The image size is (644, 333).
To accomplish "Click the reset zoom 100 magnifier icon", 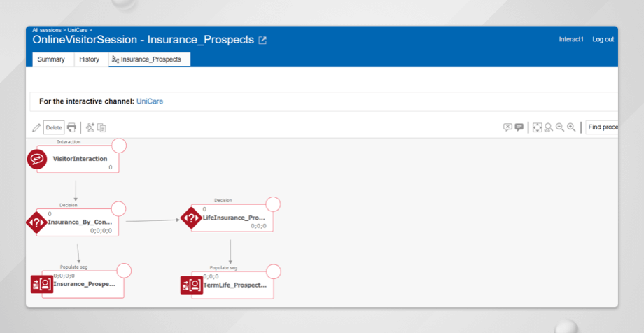I will tap(548, 127).
